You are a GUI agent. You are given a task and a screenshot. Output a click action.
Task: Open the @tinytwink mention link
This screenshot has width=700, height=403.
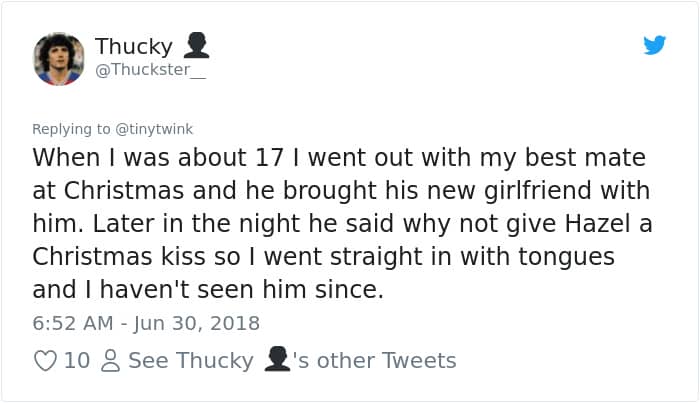click(x=156, y=129)
